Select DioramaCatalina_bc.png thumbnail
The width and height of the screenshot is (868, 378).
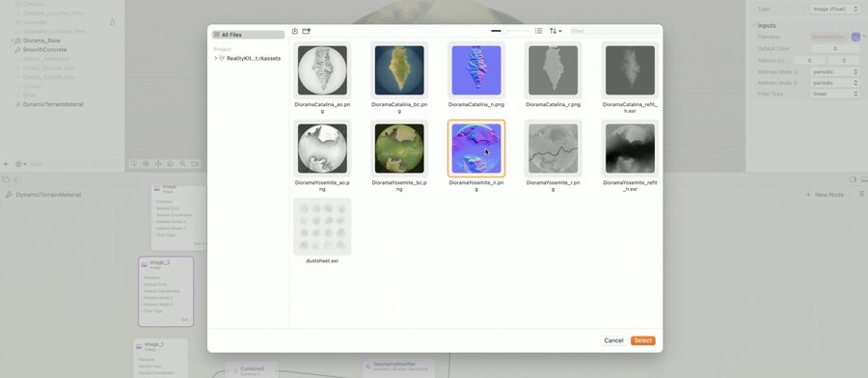click(x=399, y=70)
